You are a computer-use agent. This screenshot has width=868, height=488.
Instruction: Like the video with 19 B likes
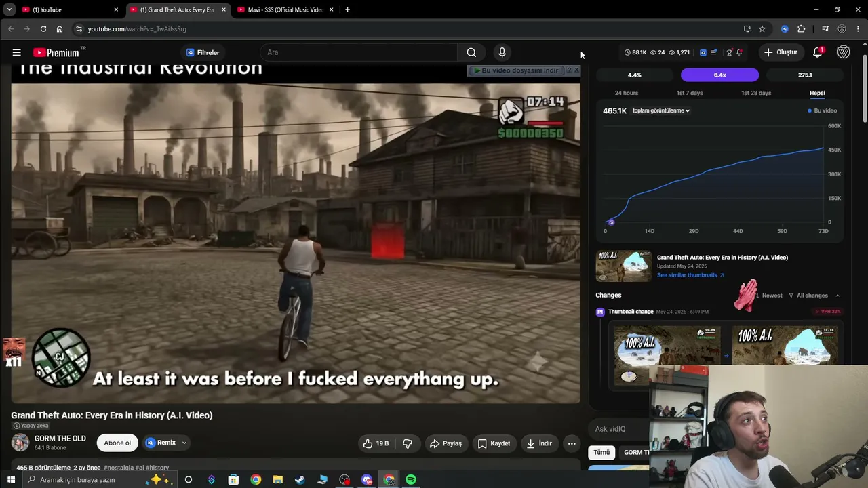376,443
